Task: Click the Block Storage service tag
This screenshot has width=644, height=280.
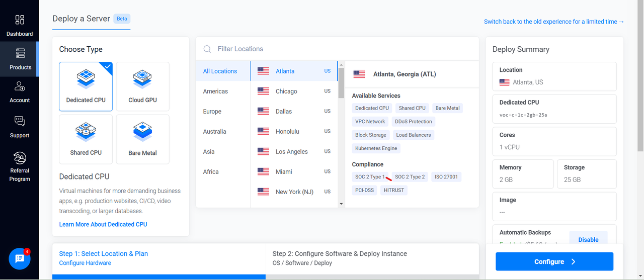Action: [371, 135]
